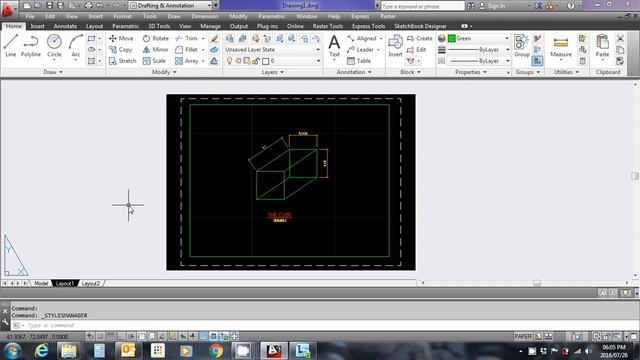Open the workspace Drafting & Annotation dropdown
The height and width of the screenshot is (360, 640).
tap(171, 5)
